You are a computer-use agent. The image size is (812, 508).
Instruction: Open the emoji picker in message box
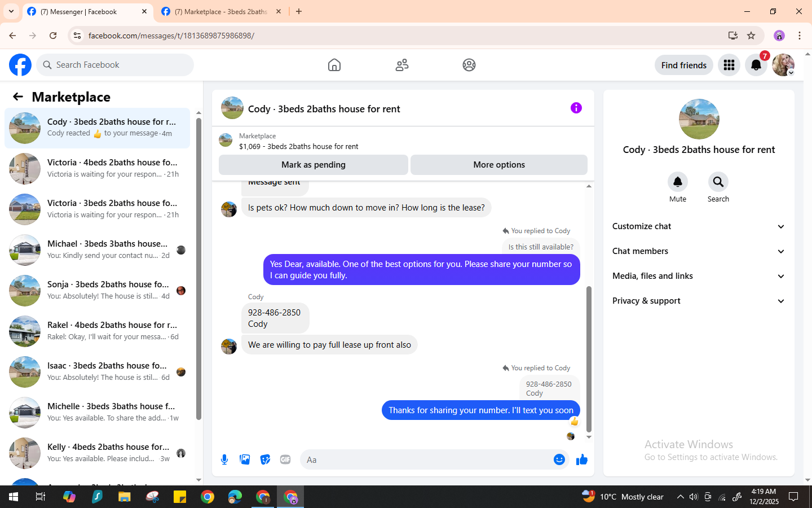coord(559,459)
